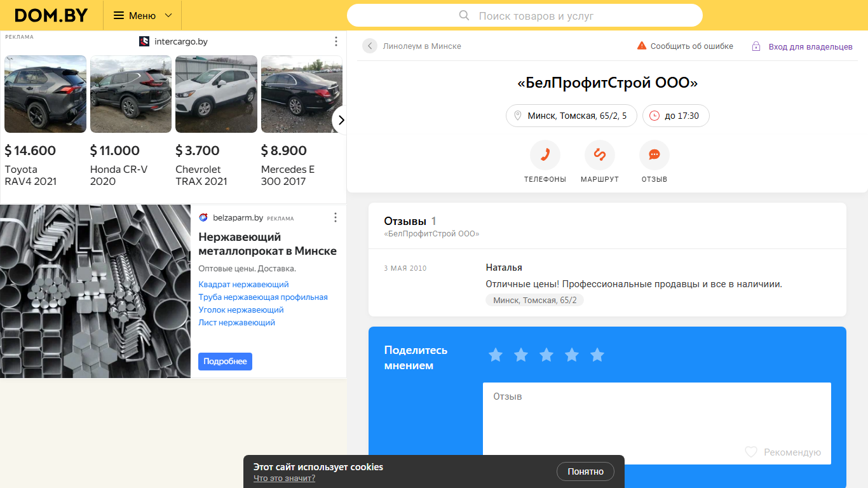Rate three stars

click(546, 355)
